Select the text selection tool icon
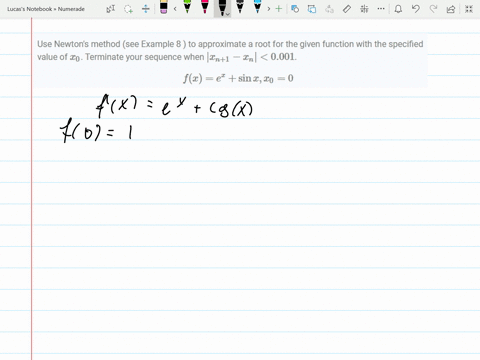Image resolution: width=480 pixels, height=360 pixels. click(x=111, y=9)
